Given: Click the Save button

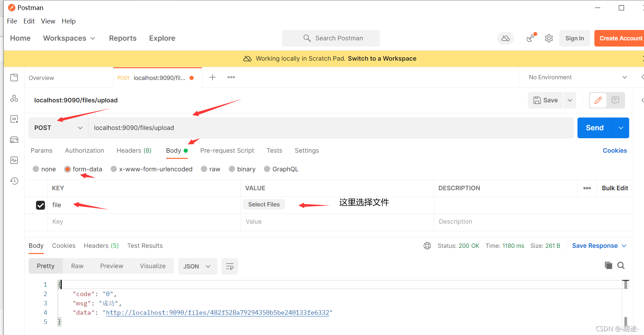Looking at the screenshot, I should [x=545, y=100].
